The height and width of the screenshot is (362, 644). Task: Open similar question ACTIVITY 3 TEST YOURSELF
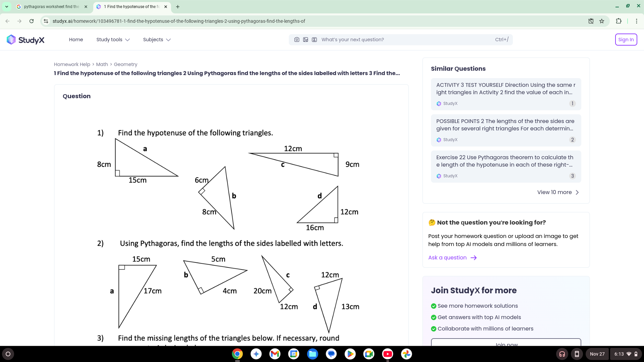(506, 94)
